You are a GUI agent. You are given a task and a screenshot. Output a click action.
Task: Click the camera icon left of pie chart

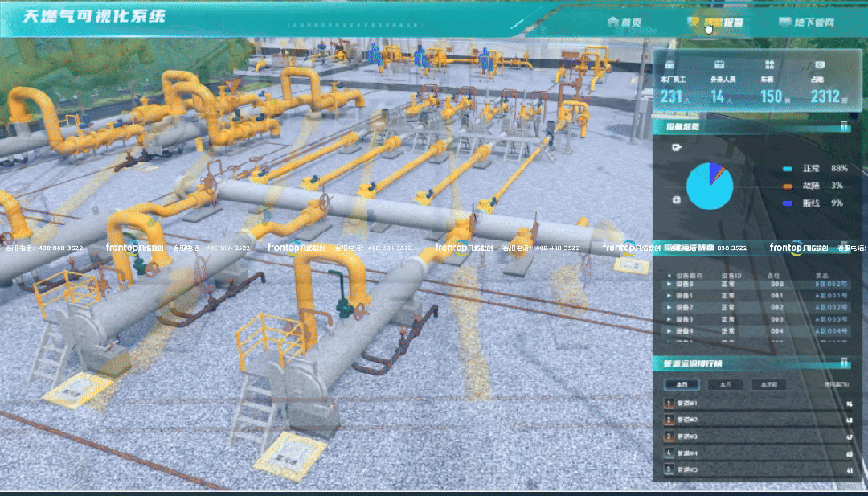tap(677, 148)
